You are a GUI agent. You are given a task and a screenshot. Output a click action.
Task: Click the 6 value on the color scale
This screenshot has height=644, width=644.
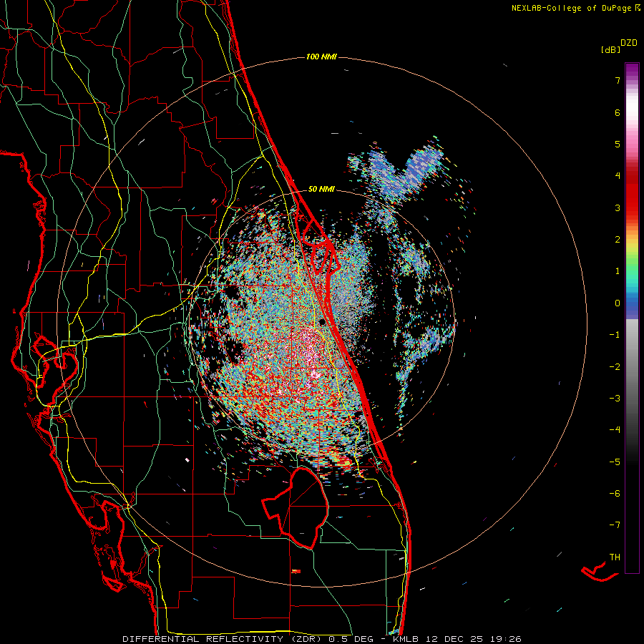point(618,112)
